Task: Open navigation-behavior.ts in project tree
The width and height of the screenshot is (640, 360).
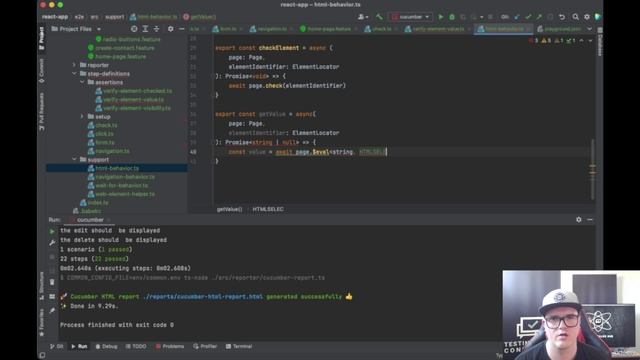Action: (125, 177)
